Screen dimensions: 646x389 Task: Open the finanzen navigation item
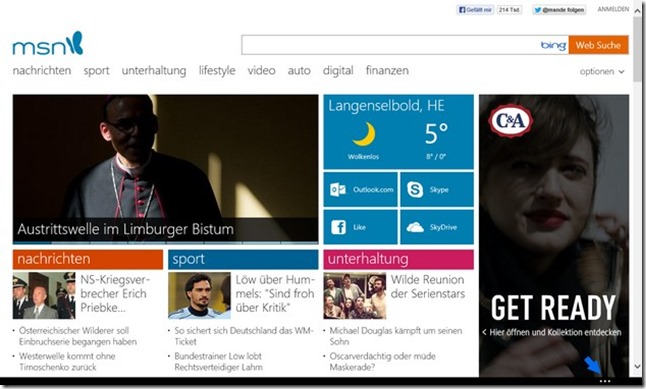387,70
